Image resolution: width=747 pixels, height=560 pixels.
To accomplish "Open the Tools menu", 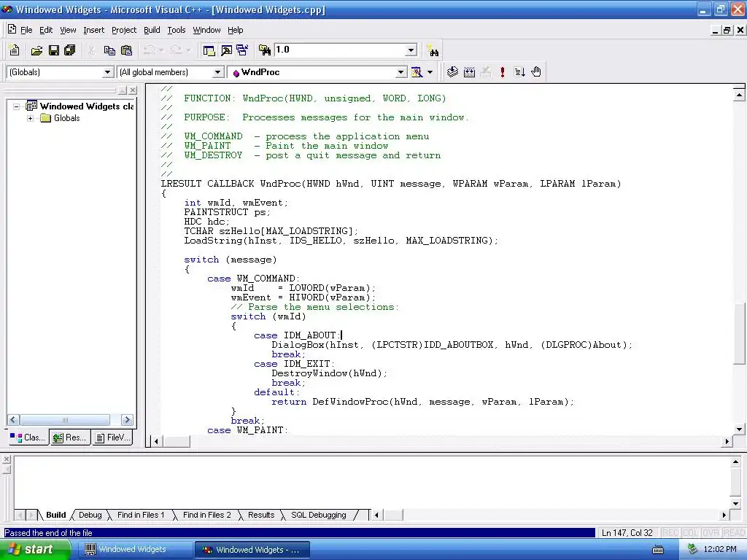I will click(x=177, y=30).
